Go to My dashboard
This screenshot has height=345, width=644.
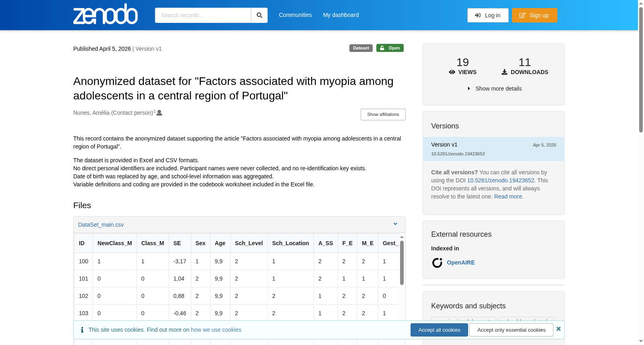[341, 15]
